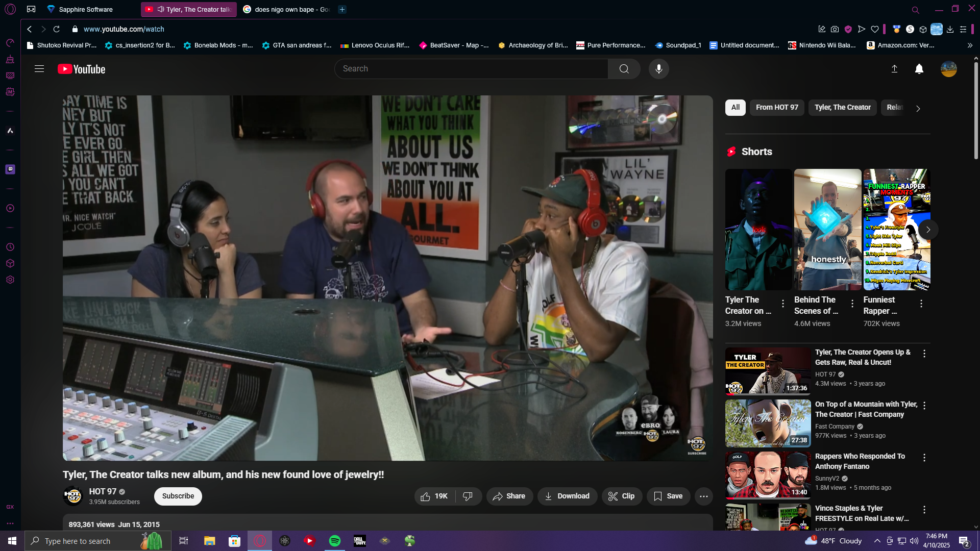Reload the page with refresh icon
This screenshot has height=551, width=980.
[57, 29]
